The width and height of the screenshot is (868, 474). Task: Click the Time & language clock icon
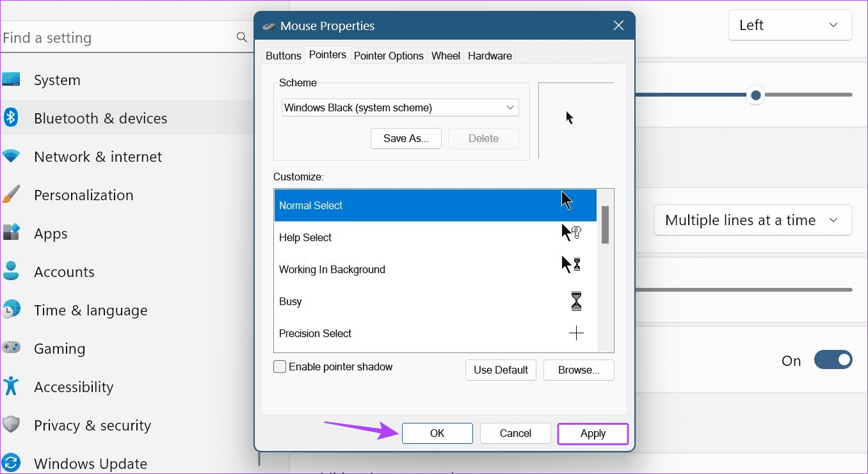(x=11, y=310)
